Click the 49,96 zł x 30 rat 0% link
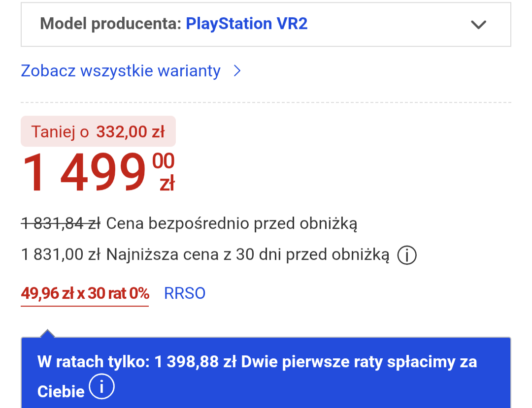Image resolution: width=532 pixels, height=408 pixels. click(85, 293)
